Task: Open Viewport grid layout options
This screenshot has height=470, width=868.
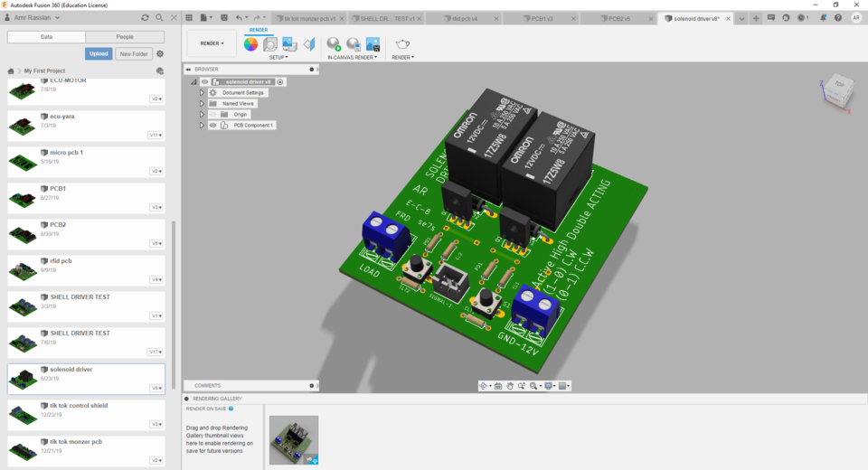Action: click(x=563, y=386)
